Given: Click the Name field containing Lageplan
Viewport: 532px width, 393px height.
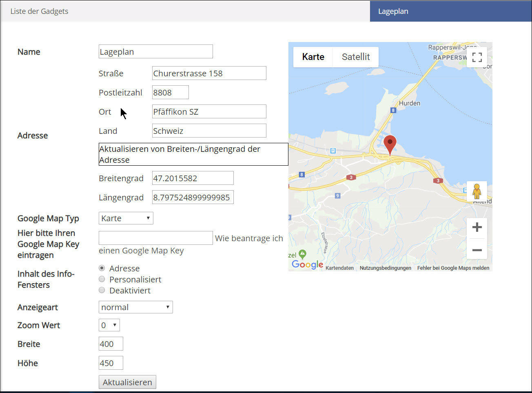Looking at the screenshot, I should pyautogui.click(x=156, y=51).
